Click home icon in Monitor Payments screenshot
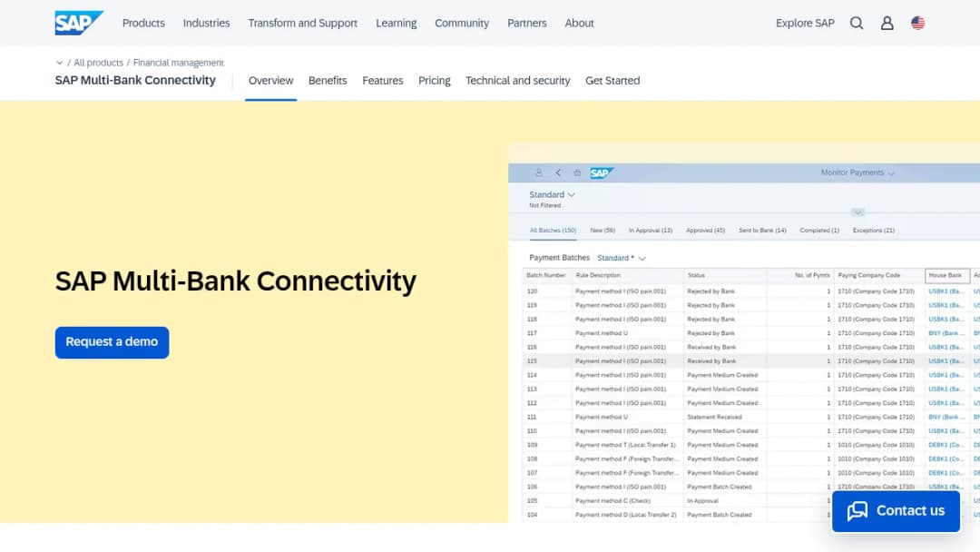This screenshot has height=552, width=980. 577,172
